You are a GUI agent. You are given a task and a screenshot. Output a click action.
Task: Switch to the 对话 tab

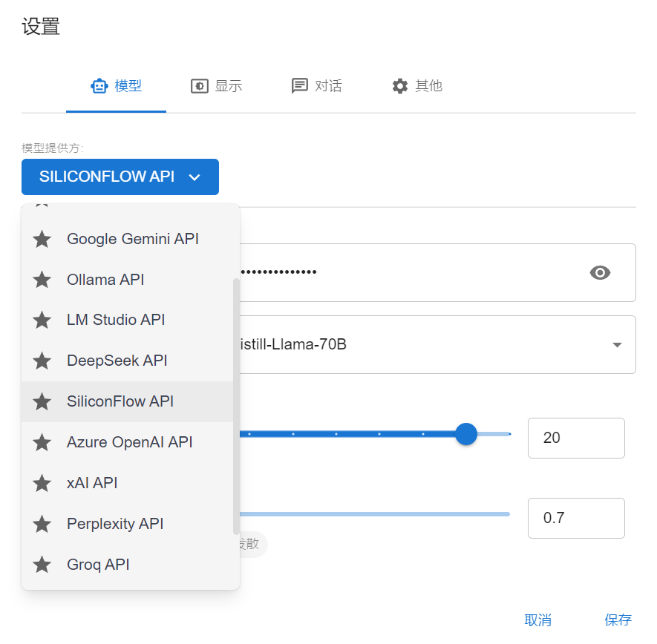point(317,86)
